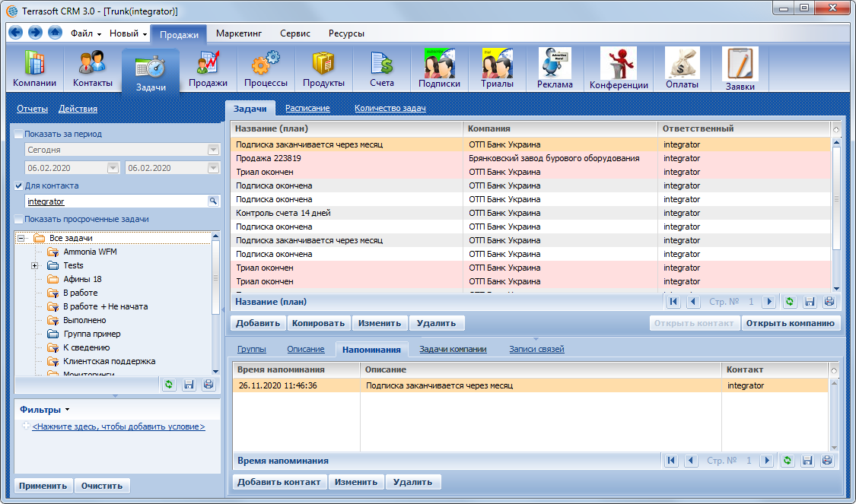
Task: Open the Расписание tab
Action: (307, 108)
